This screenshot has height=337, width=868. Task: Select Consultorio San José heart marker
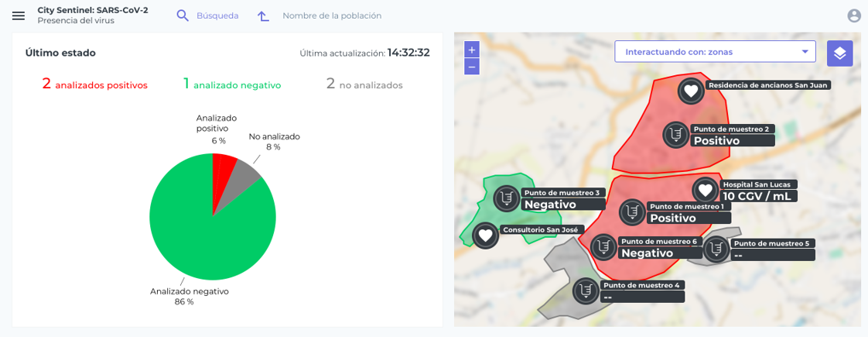(486, 235)
